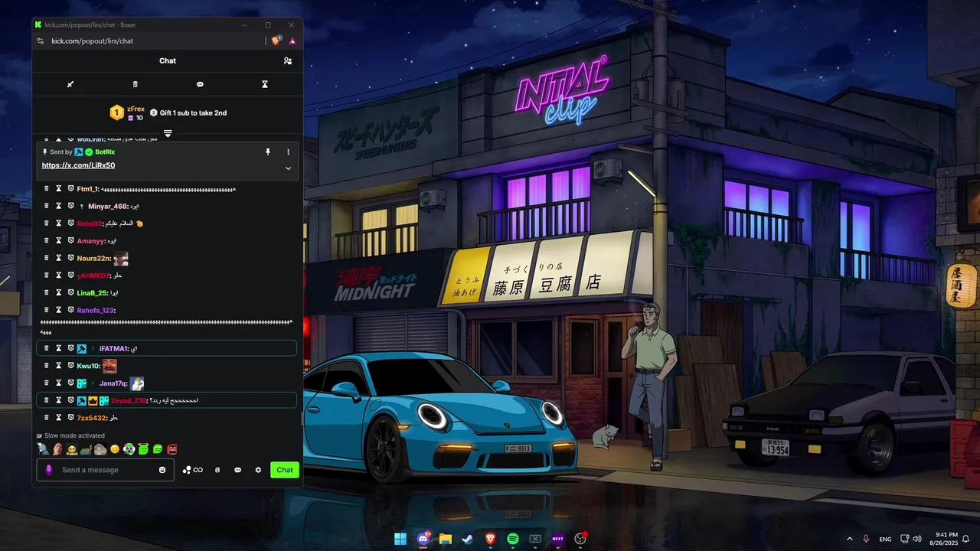The width and height of the screenshot is (980, 551).
Task: Delete the message from LinaB_25
Action: (x=46, y=292)
